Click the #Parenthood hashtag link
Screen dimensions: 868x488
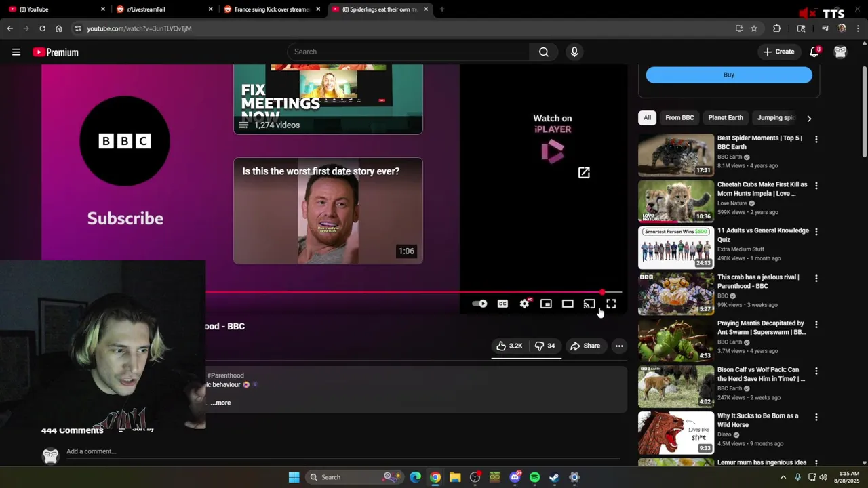[226, 375]
